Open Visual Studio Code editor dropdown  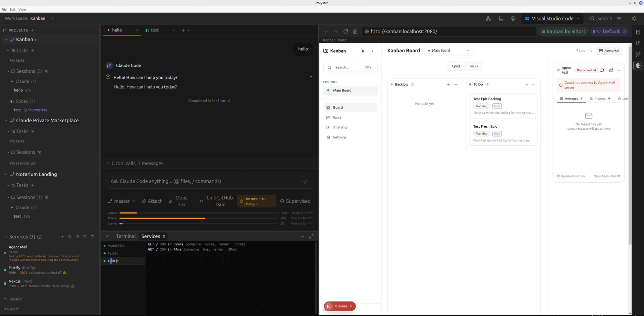tap(552, 19)
